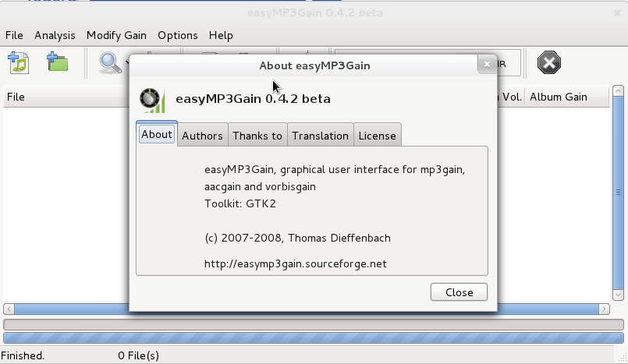Click the Analysis magnifier toolbar icon
This screenshot has height=364, width=628.
[110, 63]
